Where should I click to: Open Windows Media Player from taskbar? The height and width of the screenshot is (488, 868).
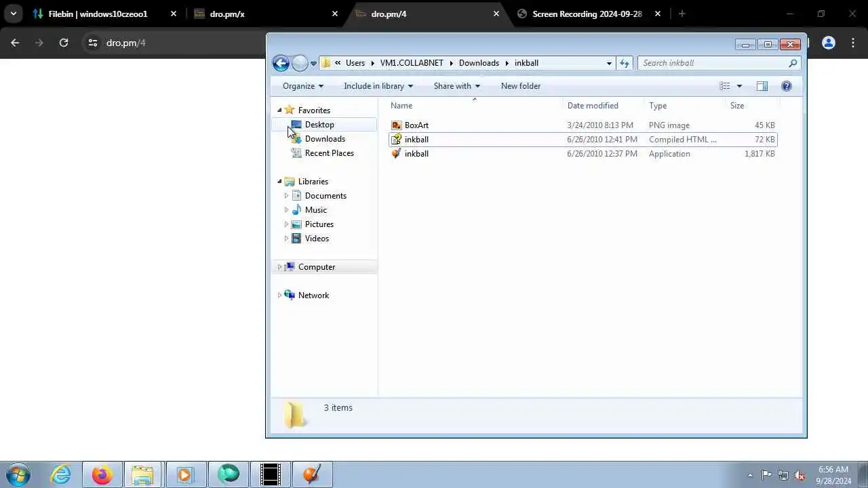click(x=185, y=474)
